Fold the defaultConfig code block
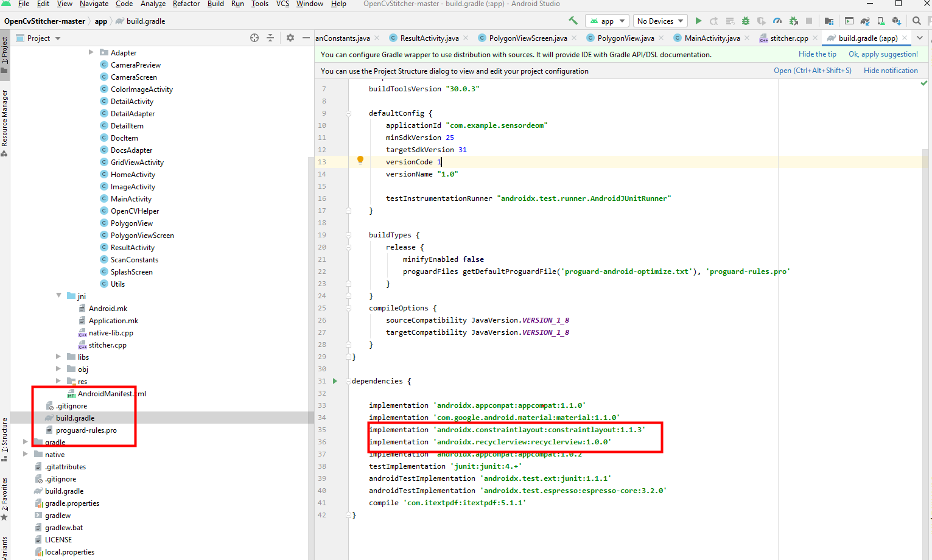 coord(348,113)
